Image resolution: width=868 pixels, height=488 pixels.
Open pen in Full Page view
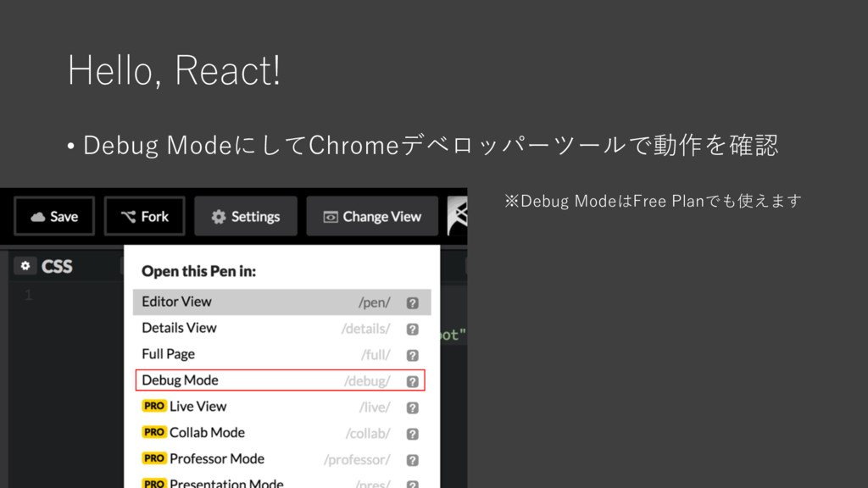click(x=281, y=354)
